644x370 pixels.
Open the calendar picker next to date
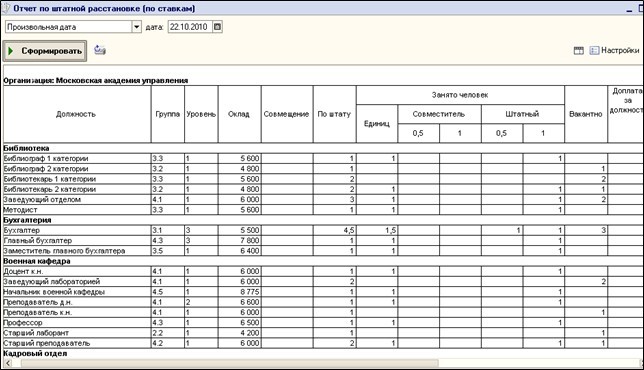[x=218, y=27]
